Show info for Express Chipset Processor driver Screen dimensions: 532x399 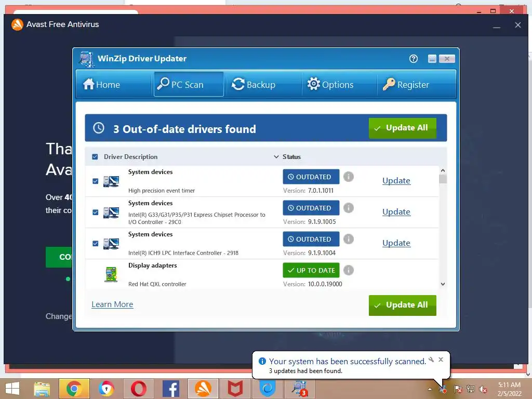(x=349, y=208)
